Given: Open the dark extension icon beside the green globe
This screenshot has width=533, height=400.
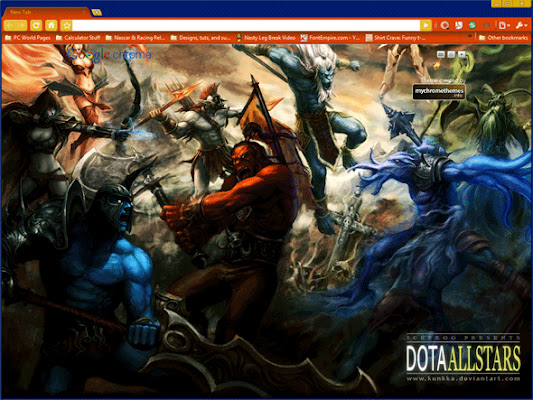Looking at the screenshot, I should [486, 25].
